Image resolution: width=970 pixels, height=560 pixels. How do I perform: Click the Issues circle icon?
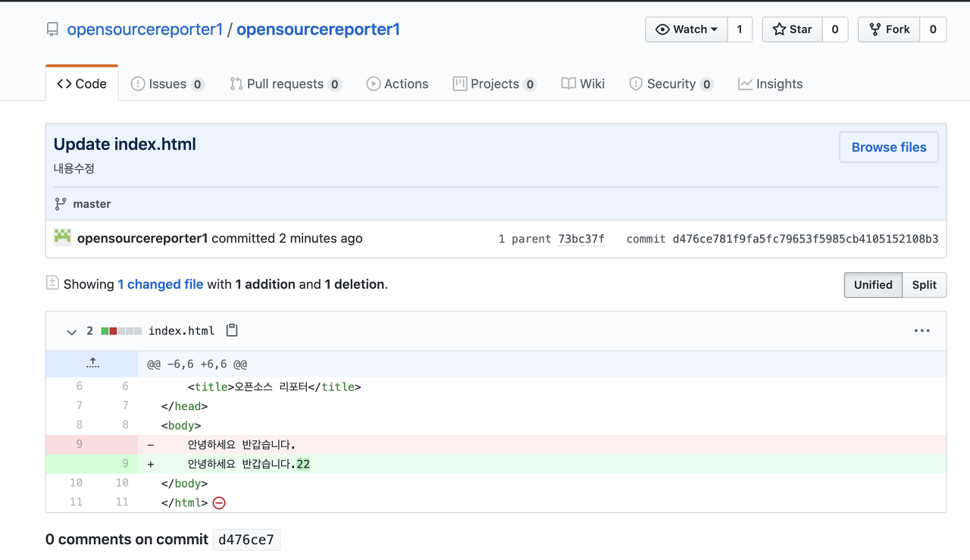tap(138, 84)
